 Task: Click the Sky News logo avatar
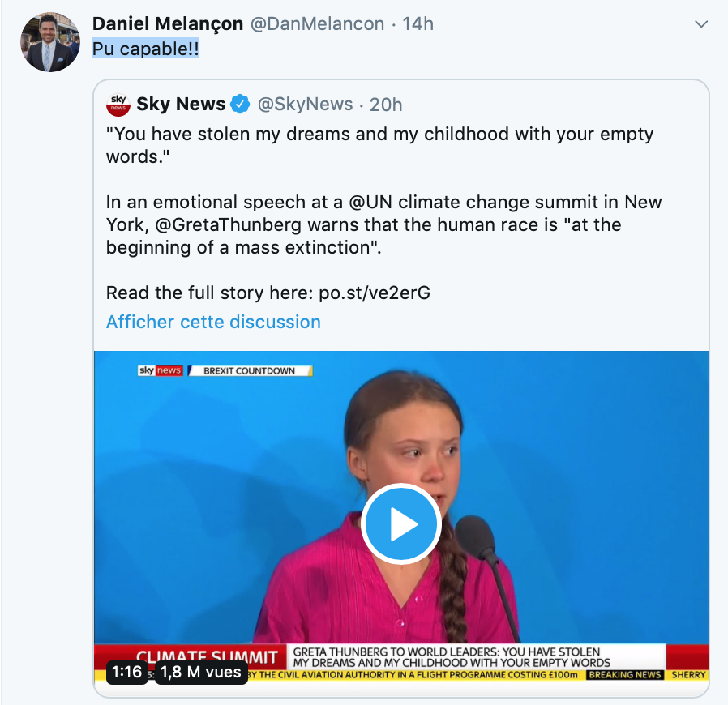[x=118, y=104]
